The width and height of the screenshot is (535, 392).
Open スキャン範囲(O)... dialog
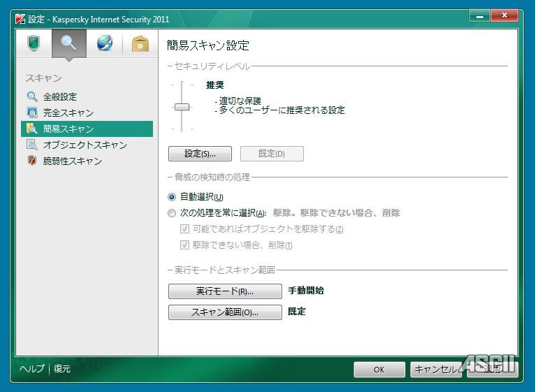coord(225,312)
